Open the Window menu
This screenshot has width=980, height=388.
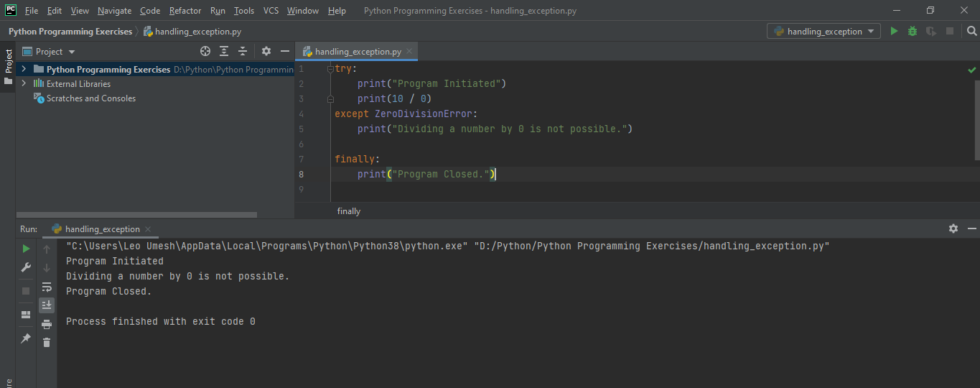[303, 11]
